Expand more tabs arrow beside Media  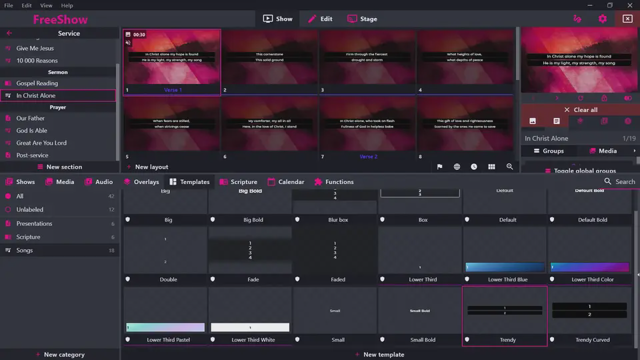point(634,151)
